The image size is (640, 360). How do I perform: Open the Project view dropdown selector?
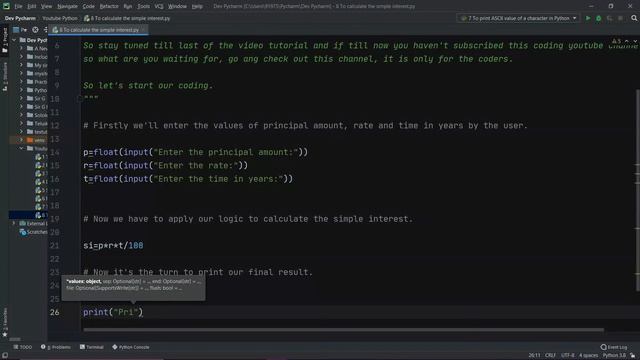coord(20,30)
